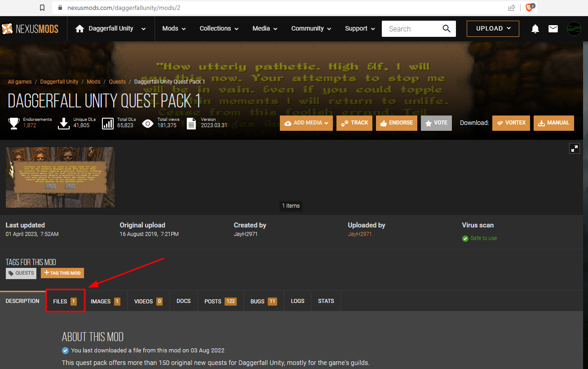This screenshot has height=369, width=588.
Task: Expand the Mods menu
Action: click(174, 29)
